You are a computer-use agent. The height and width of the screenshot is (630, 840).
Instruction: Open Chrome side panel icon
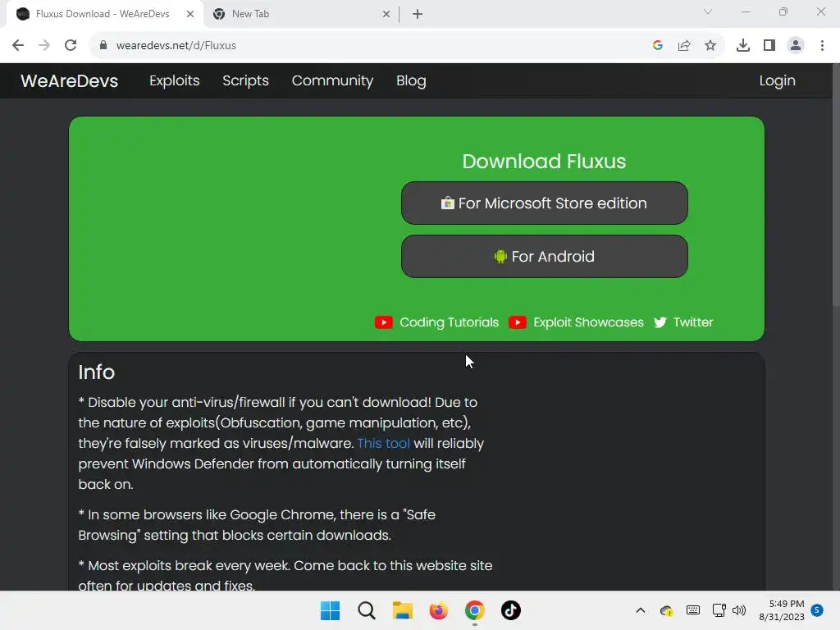pyautogui.click(x=769, y=45)
